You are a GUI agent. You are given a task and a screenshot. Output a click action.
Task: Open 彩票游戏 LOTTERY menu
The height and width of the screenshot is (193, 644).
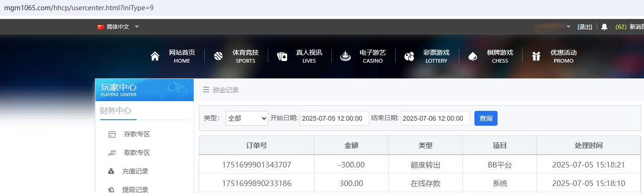436,56
